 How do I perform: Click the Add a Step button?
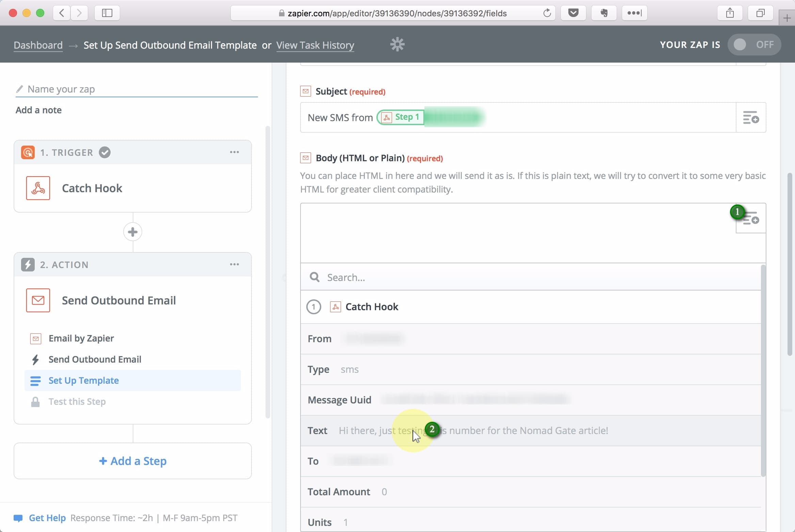pyautogui.click(x=133, y=461)
